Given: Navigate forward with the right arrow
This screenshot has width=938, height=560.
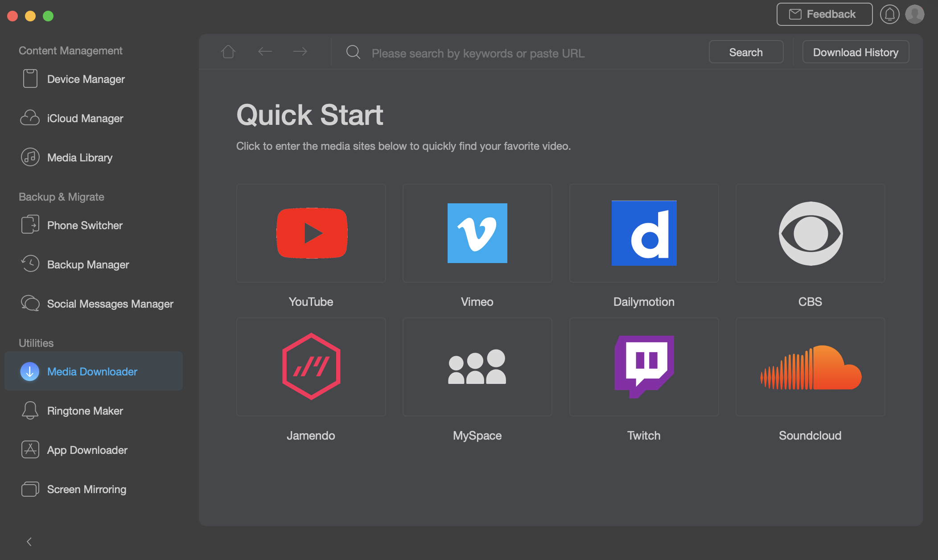Looking at the screenshot, I should pyautogui.click(x=300, y=52).
